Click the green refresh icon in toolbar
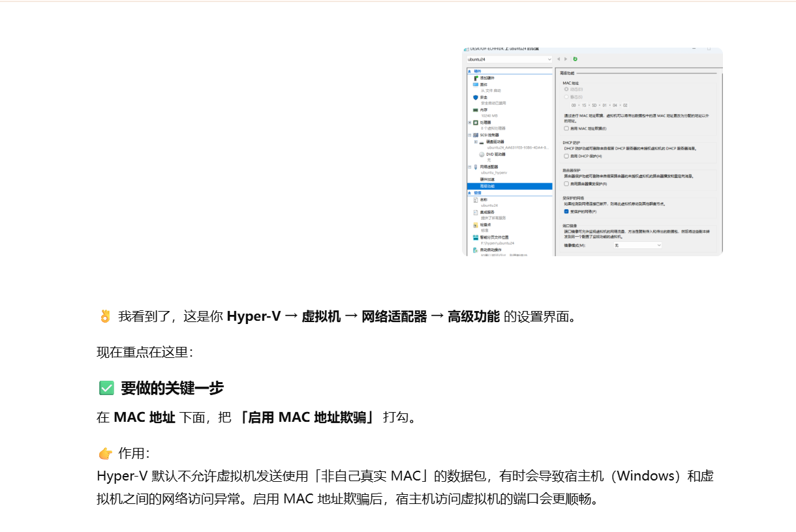This screenshot has width=796, height=532. coord(575,59)
